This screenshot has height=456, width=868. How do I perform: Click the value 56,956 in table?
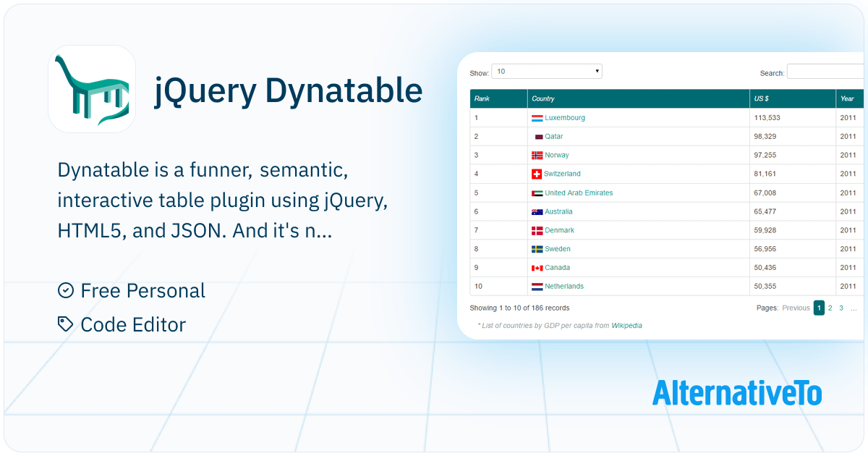[x=765, y=249]
